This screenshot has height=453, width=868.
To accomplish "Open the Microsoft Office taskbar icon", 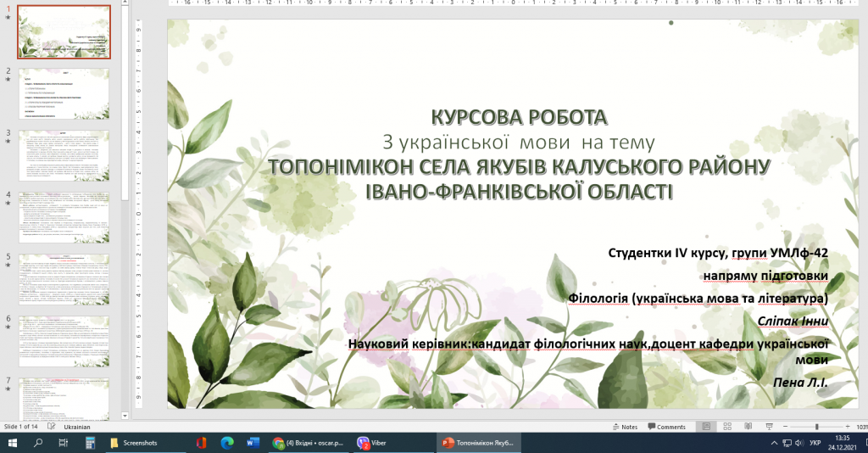I will coord(201,443).
